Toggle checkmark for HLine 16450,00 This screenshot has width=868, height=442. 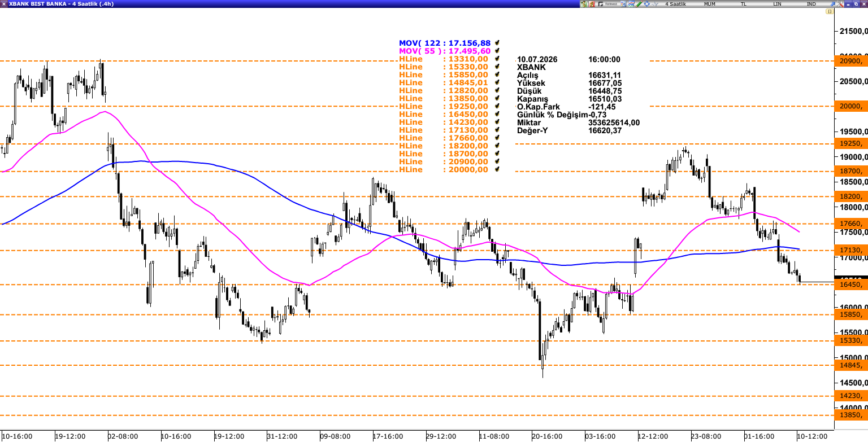497,114
